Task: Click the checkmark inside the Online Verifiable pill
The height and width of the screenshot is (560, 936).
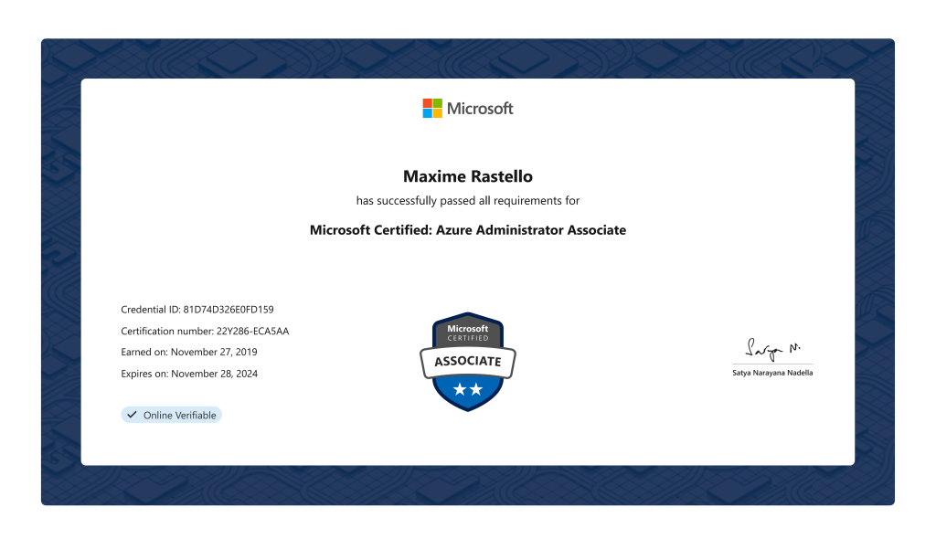Action: tap(132, 415)
